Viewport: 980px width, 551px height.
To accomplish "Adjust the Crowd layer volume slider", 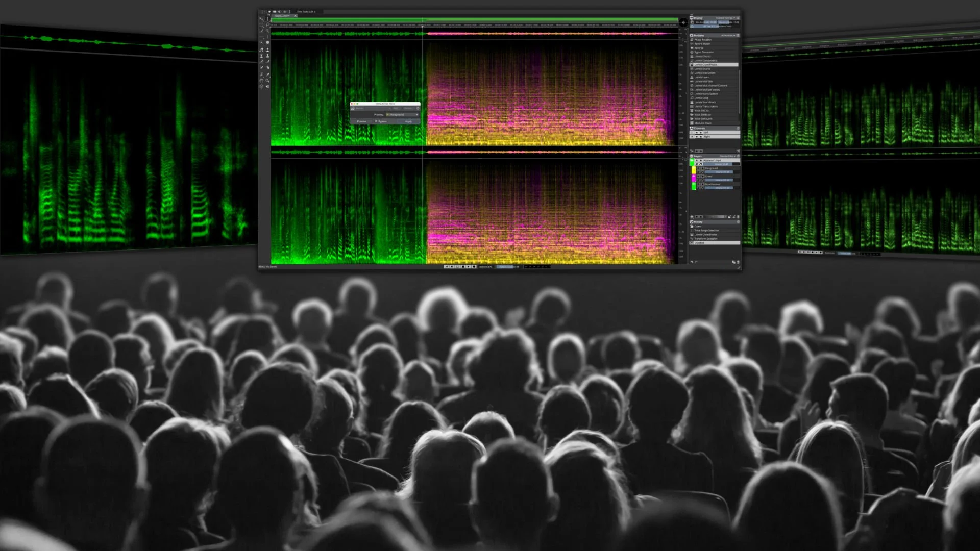I will 719,180.
